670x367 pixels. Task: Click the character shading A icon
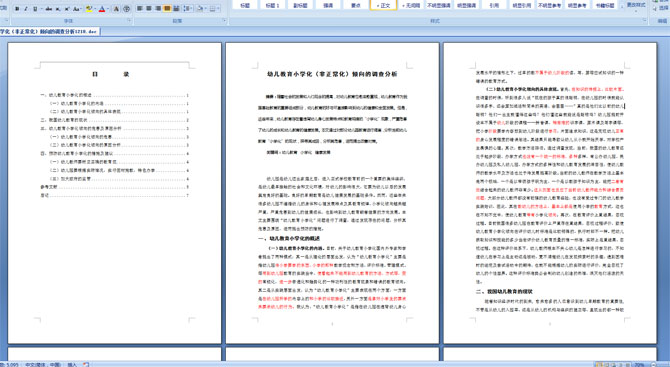[116, 9]
